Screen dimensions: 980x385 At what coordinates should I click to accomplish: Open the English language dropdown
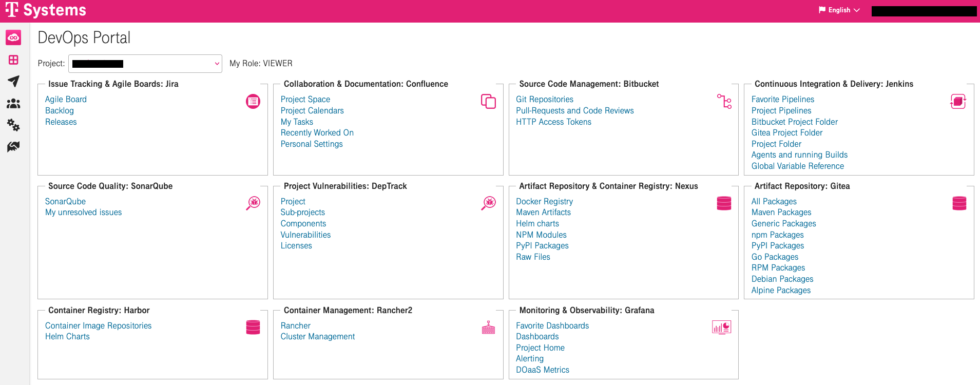tap(839, 10)
